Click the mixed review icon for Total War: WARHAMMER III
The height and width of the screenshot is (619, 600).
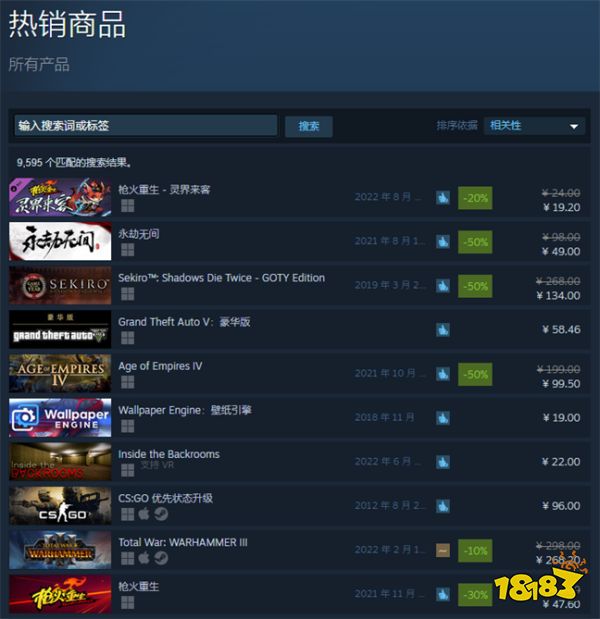[442, 550]
